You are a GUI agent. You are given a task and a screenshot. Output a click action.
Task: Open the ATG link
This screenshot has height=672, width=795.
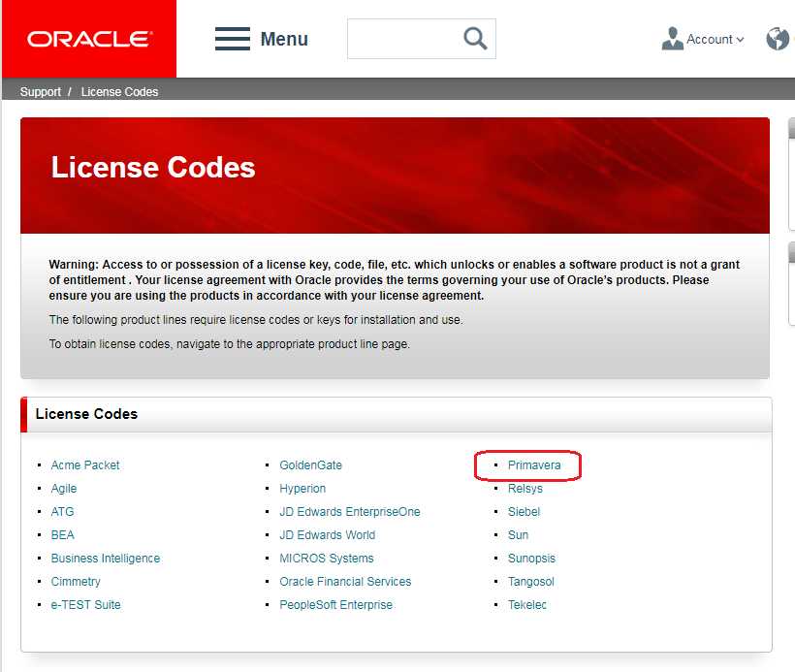coord(62,512)
